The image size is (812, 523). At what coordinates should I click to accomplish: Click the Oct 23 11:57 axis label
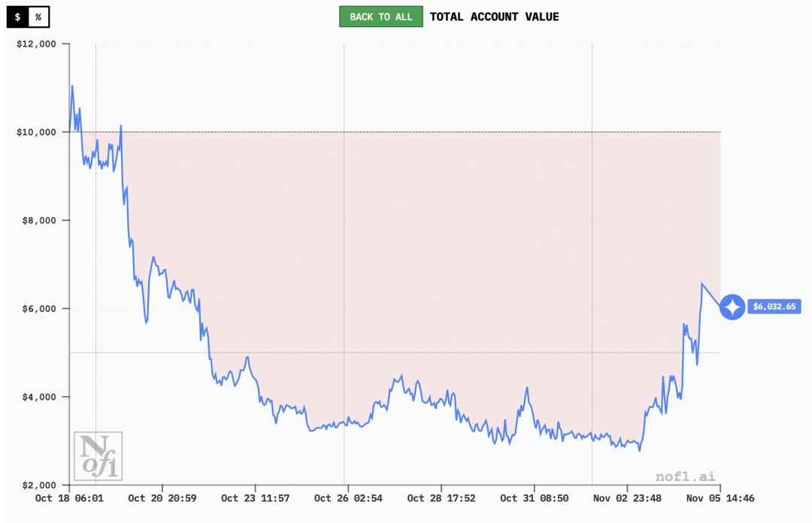tap(255, 498)
